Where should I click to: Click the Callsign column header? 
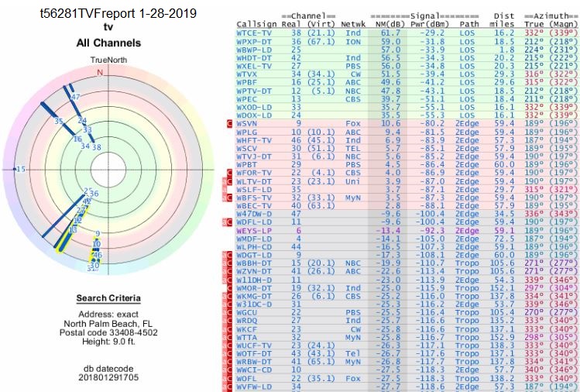pyautogui.click(x=256, y=25)
